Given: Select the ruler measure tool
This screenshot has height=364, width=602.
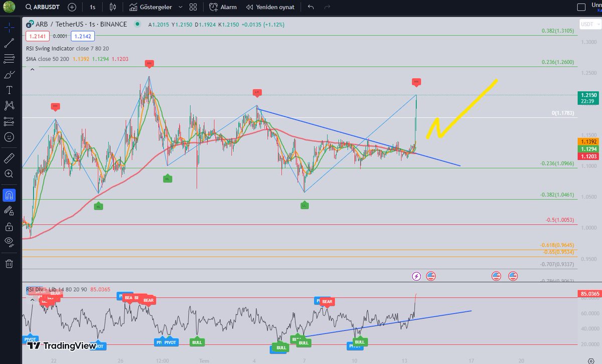Looking at the screenshot, I should point(9,158).
